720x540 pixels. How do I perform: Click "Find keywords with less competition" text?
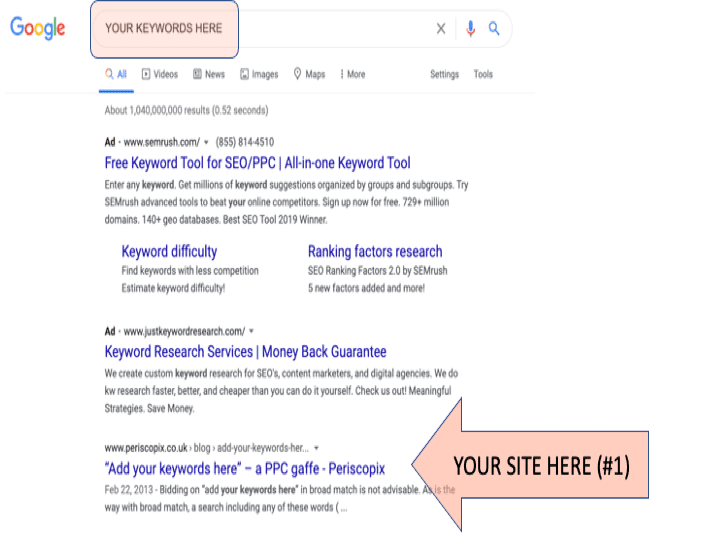[190, 271]
